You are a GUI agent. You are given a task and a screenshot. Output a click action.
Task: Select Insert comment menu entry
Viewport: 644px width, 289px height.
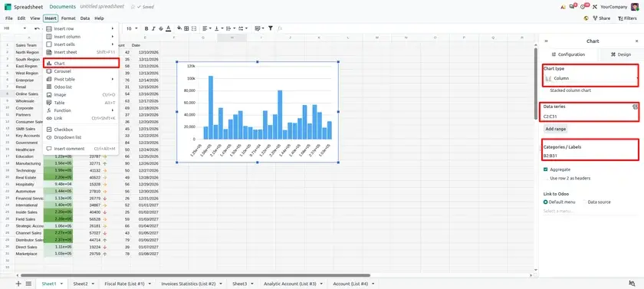81,149
